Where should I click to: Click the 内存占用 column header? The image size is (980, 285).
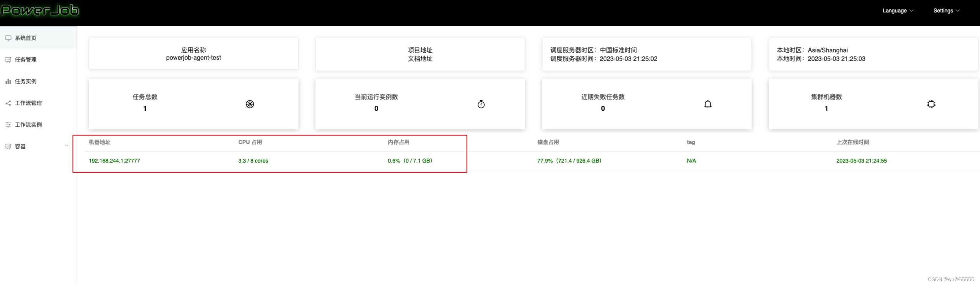tap(398, 142)
